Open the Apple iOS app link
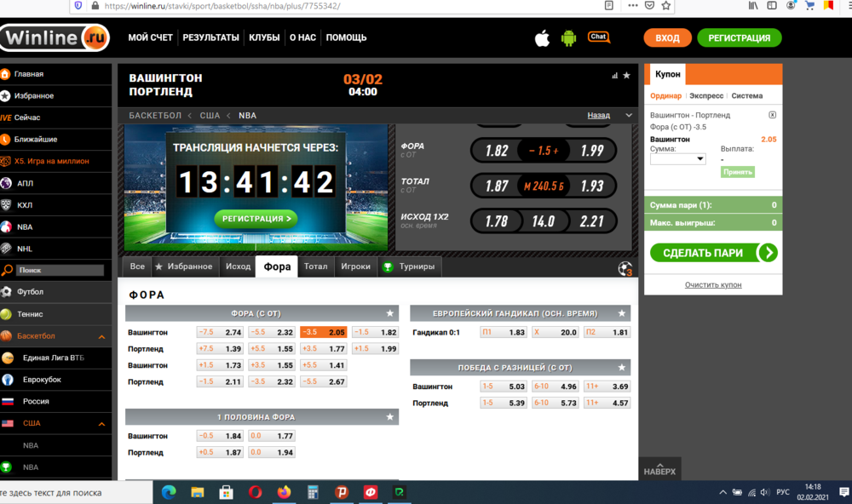This screenshot has width=852, height=504. 542,38
